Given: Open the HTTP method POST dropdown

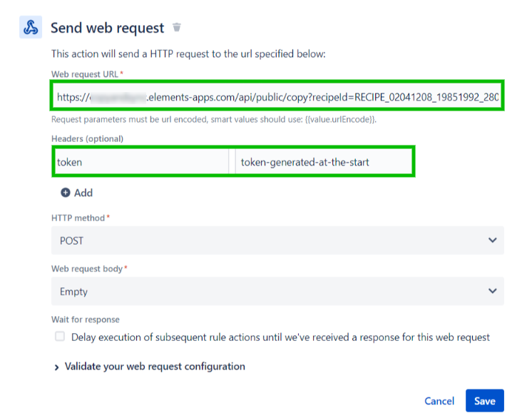Looking at the screenshot, I should click(277, 240).
